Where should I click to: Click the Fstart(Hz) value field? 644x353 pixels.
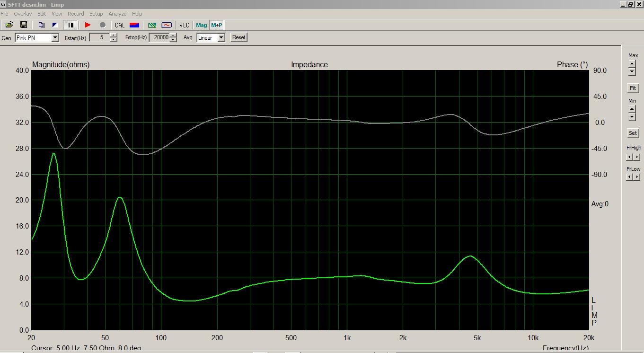pyautogui.click(x=99, y=38)
